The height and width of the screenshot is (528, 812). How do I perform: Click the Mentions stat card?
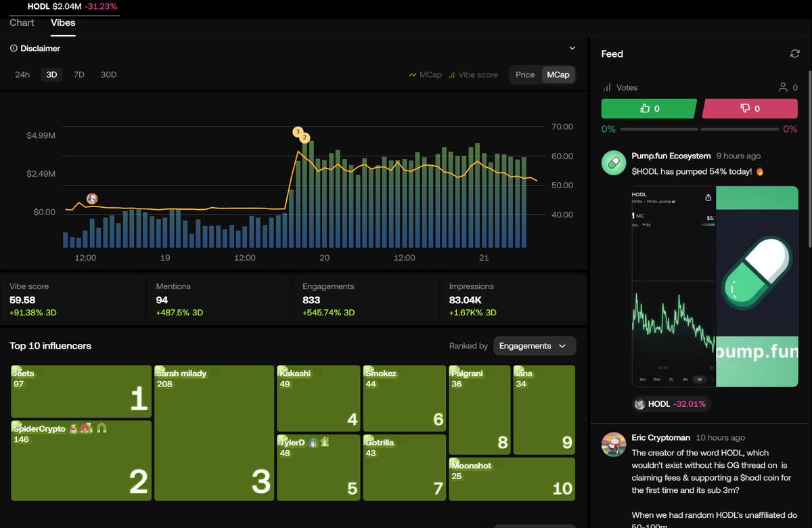[219, 300]
